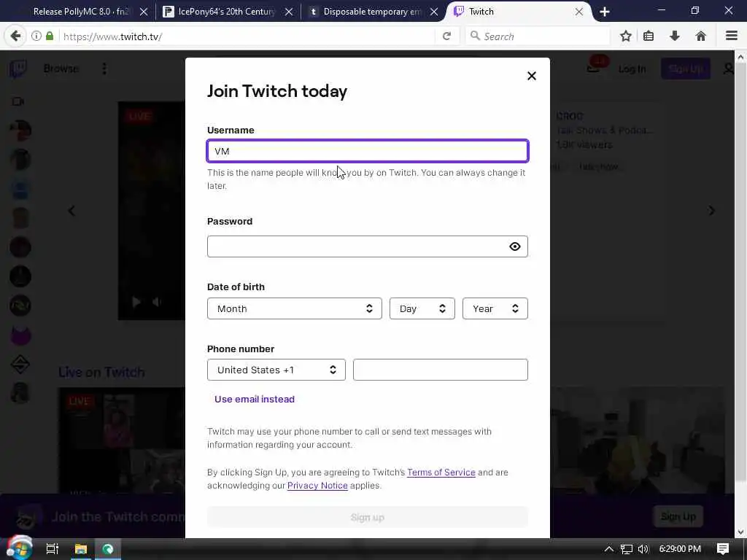The width and height of the screenshot is (747, 560).
Task: Click the phone number input field
Action: point(440,370)
